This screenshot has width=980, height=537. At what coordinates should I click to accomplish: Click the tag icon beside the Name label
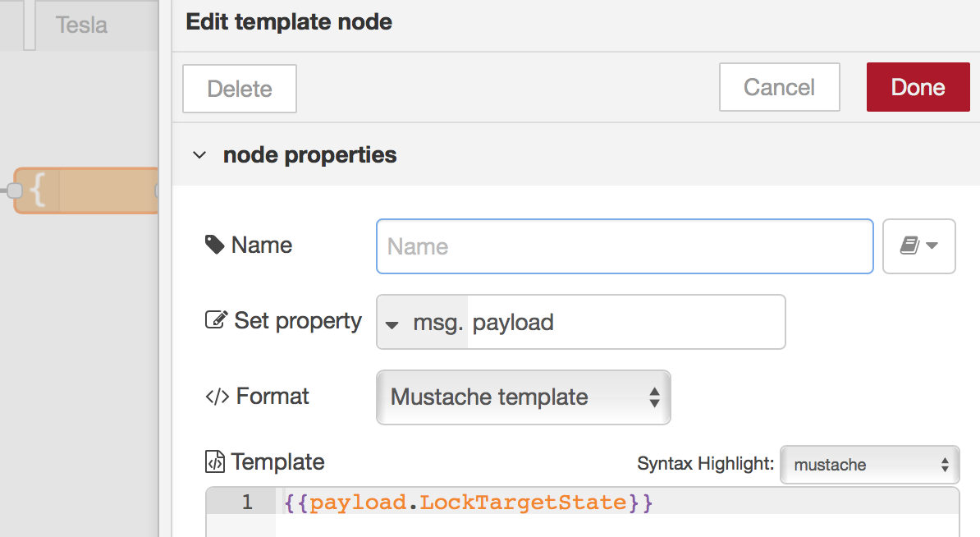(214, 245)
